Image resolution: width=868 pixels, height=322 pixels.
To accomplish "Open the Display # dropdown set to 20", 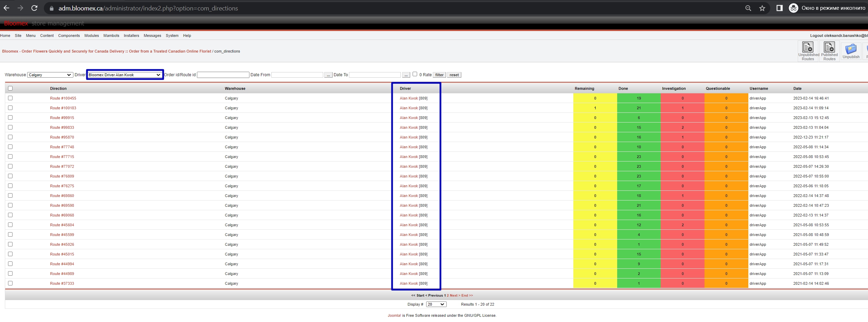I will click(436, 304).
